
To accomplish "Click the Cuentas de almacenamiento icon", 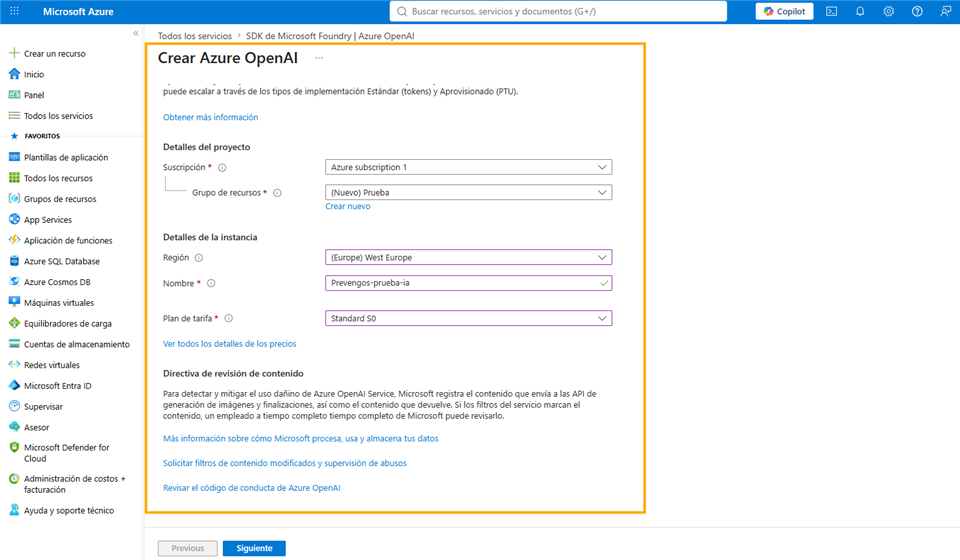I will pyautogui.click(x=14, y=344).
